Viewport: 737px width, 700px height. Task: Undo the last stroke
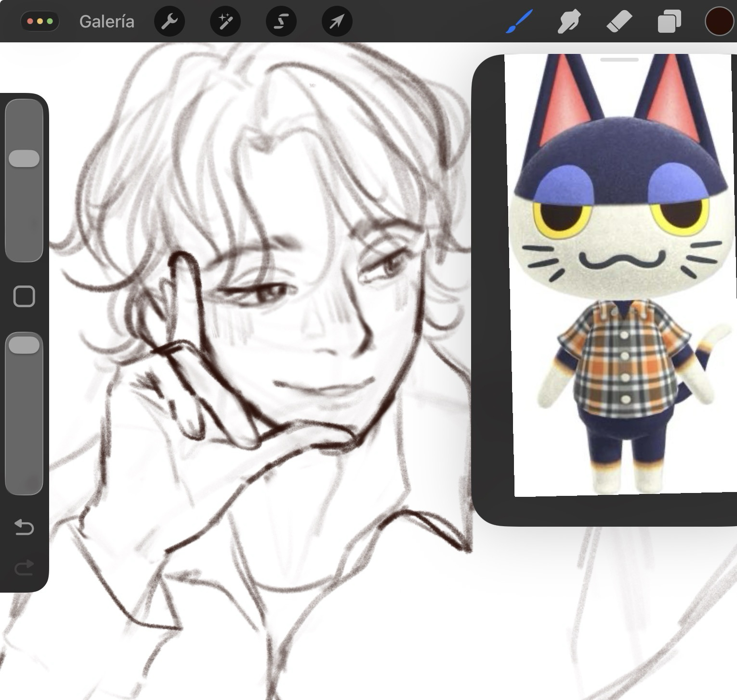(x=24, y=528)
